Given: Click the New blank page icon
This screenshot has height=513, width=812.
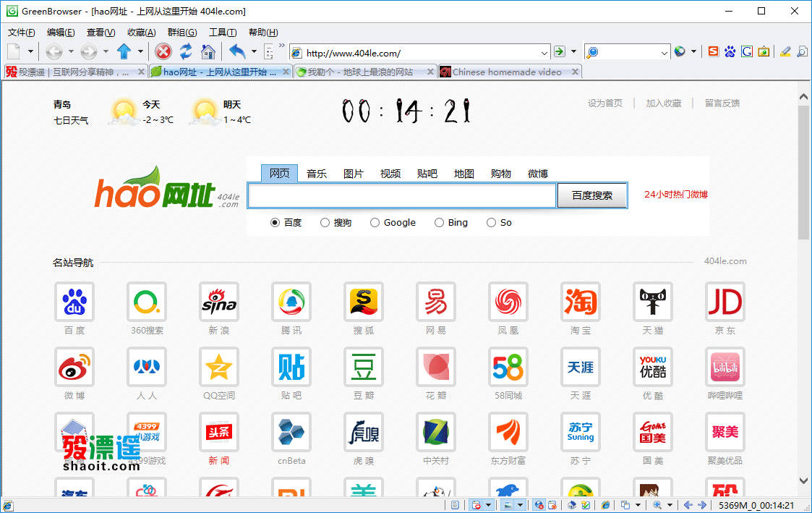Looking at the screenshot, I should 14,52.
